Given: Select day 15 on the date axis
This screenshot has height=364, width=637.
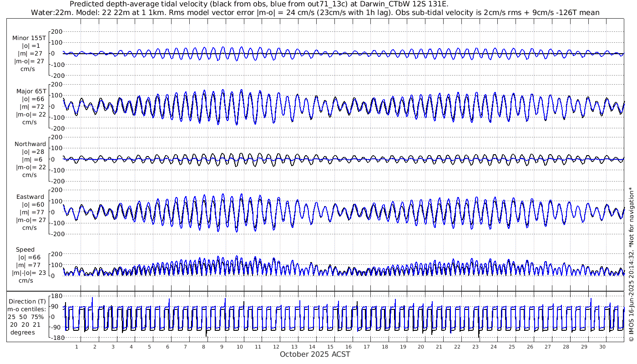Looking at the screenshot, I should (x=330, y=347).
